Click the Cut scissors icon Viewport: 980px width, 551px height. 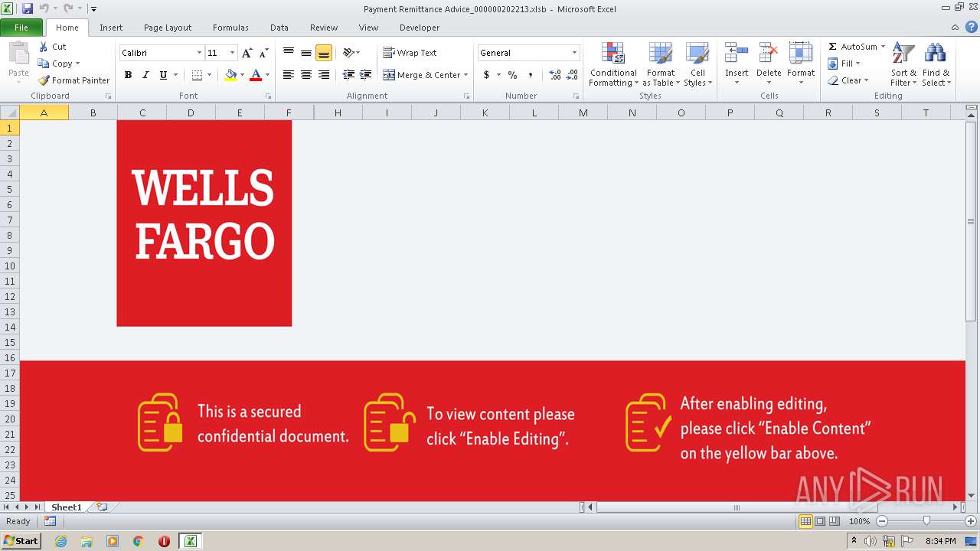click(44, 47)
